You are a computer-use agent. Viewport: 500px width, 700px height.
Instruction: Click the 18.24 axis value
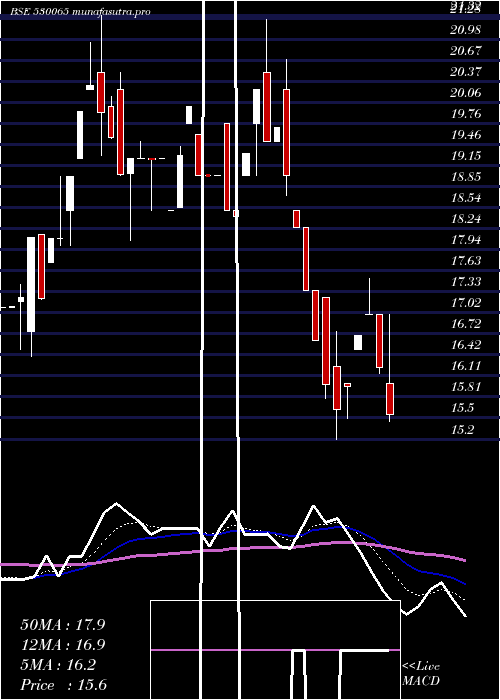(x=466, y=219)
